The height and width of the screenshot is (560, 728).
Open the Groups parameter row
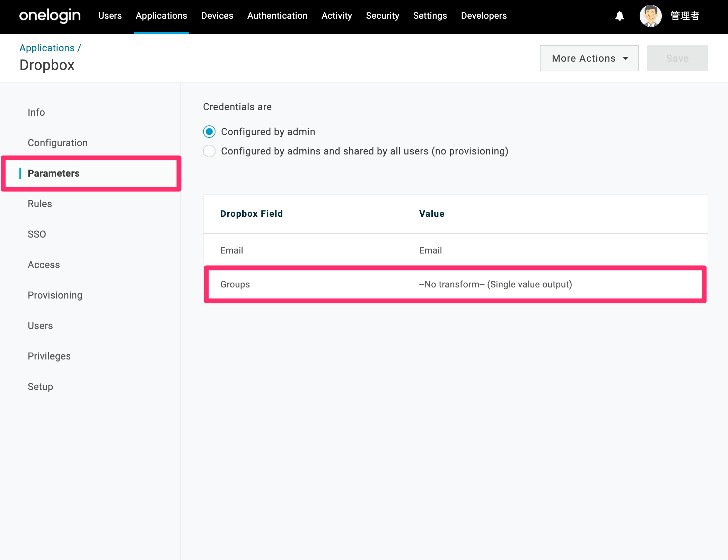point(455,284)
